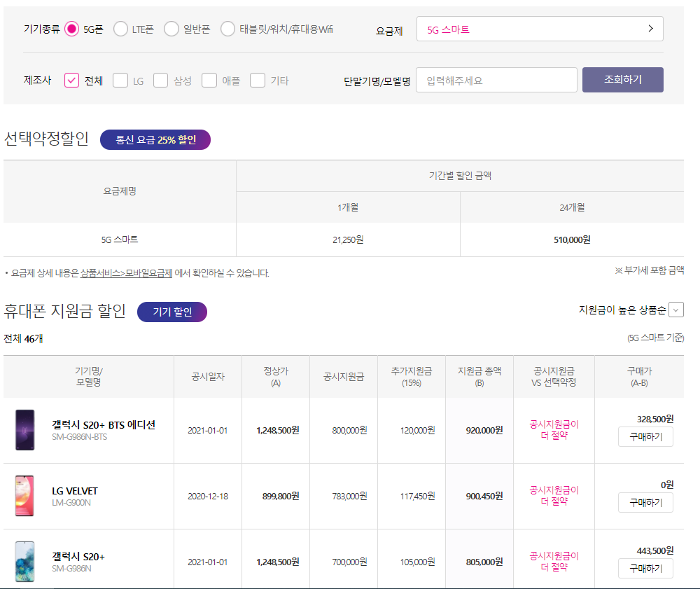
Task: Click the 조회하기 search button
Action: coord(623,80)
